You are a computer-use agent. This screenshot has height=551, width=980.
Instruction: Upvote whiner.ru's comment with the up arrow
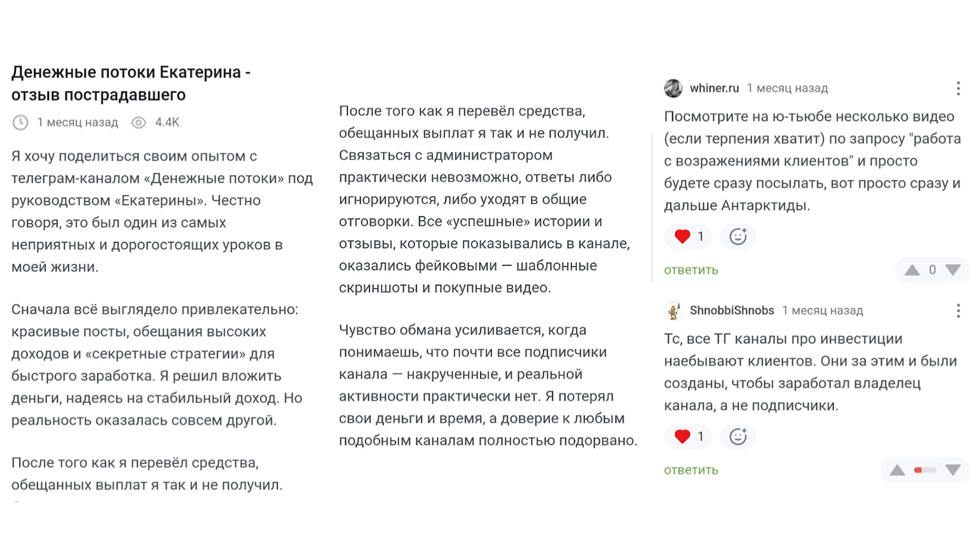pos(912,269)
